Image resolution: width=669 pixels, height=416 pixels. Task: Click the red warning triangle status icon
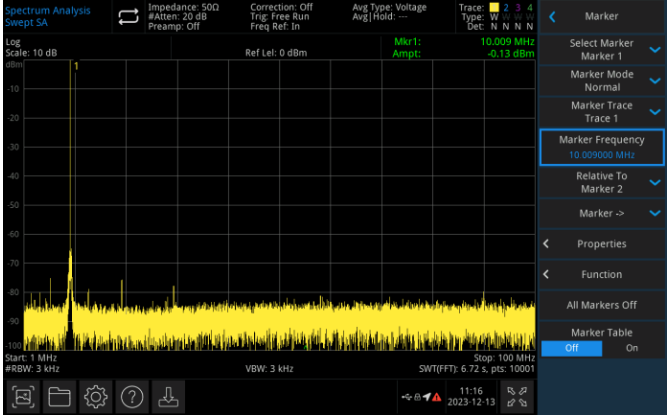coord(436,397)
